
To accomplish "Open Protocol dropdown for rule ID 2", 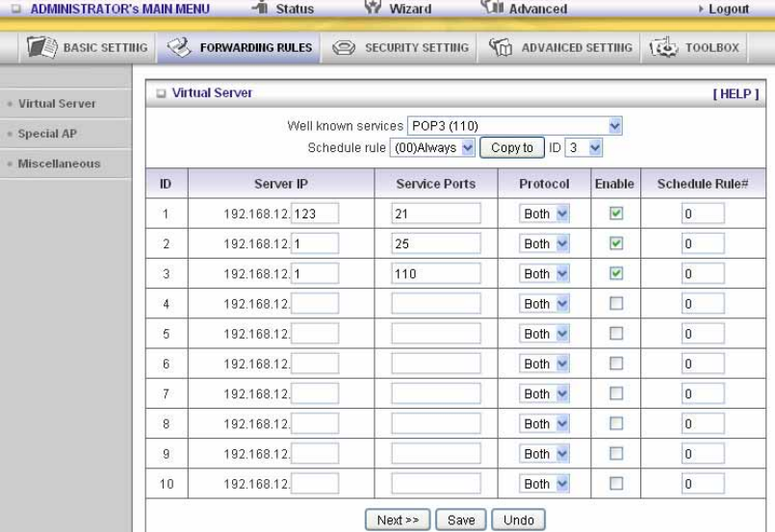I will coord(544,244).
